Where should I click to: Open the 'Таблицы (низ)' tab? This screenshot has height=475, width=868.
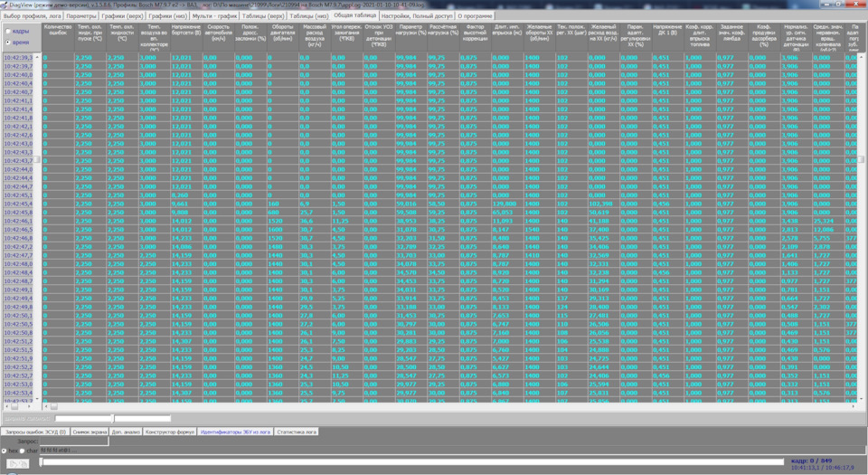309,16
